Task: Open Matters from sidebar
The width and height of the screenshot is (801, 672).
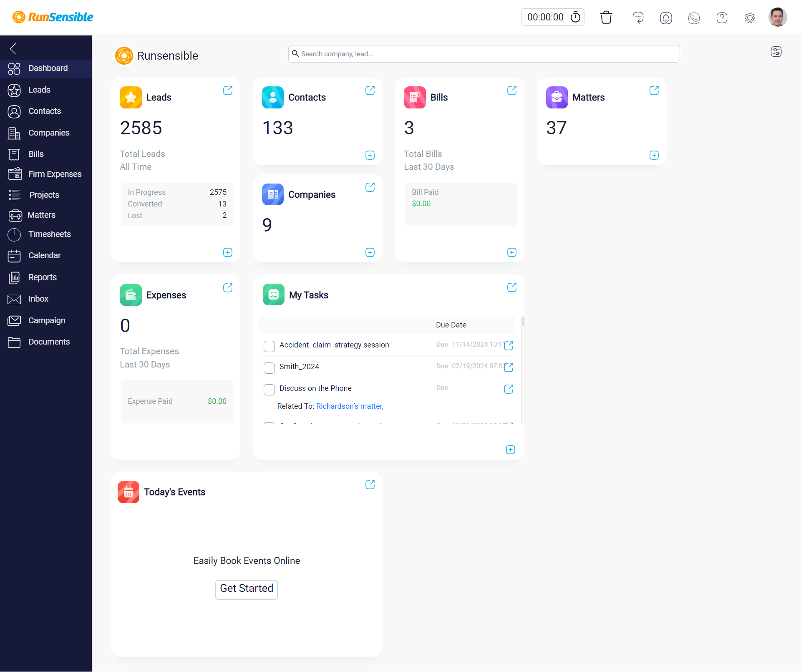Action: [41, 215]
